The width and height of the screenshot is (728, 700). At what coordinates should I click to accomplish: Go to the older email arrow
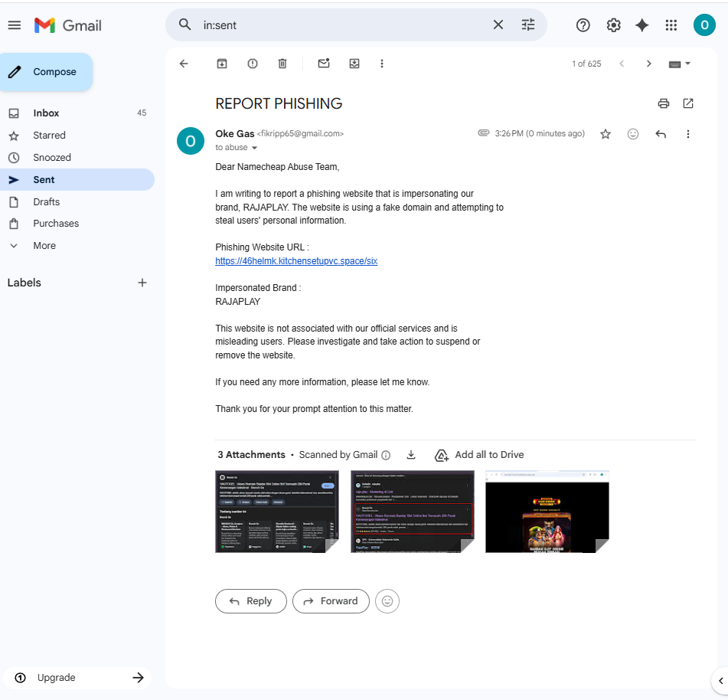(648, 64)
